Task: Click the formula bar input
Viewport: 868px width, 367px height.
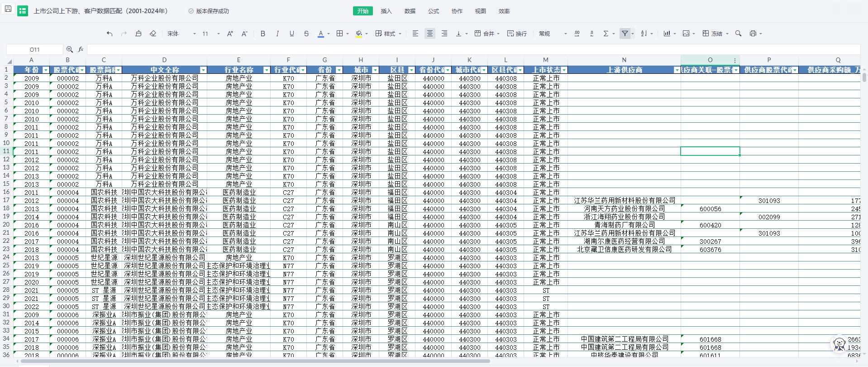Action: [x=473, y=49]
